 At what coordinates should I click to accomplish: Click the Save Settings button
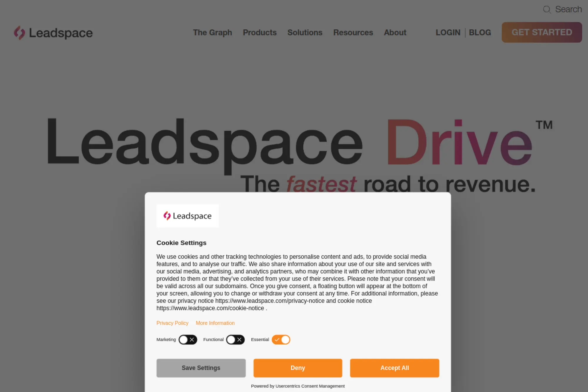(201, 368)
